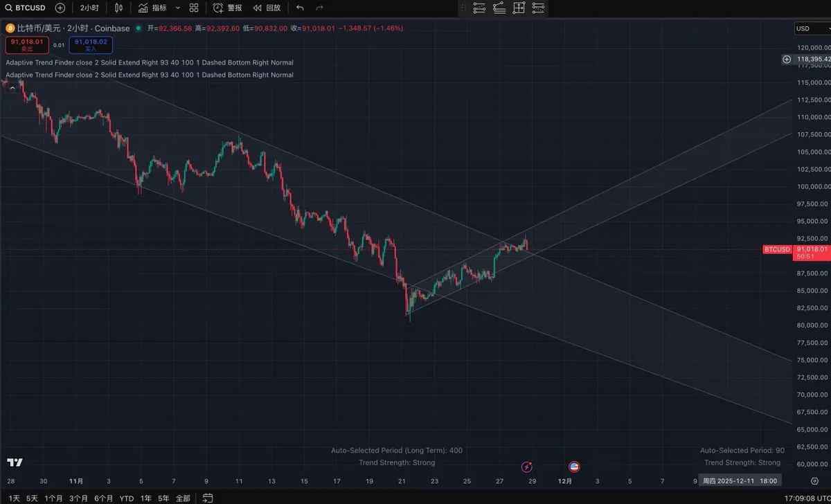
Task: Open the US flag economic event marker
Action: (574, 467)
